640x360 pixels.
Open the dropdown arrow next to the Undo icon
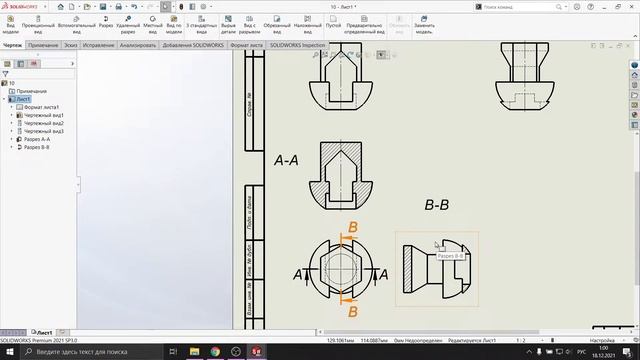(142, 7)
